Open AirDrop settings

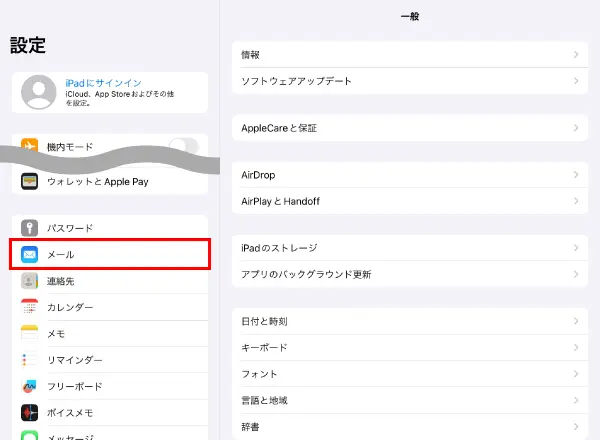click(x=410, y=175)
